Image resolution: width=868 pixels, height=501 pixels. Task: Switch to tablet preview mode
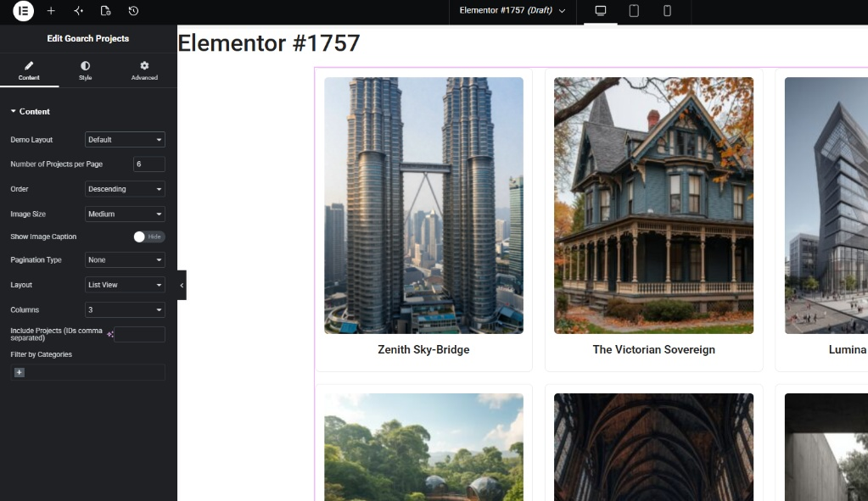[x=634, y=10]
